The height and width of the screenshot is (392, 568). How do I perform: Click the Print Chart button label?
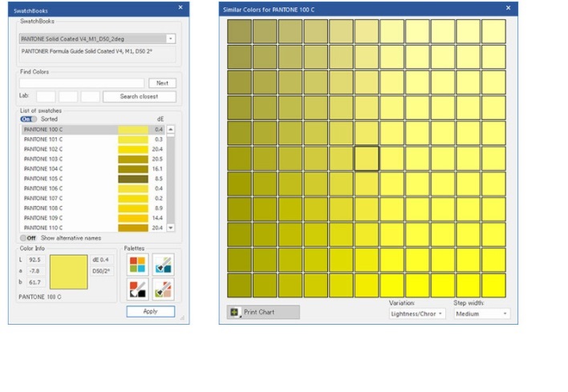[x=259, y=312]
